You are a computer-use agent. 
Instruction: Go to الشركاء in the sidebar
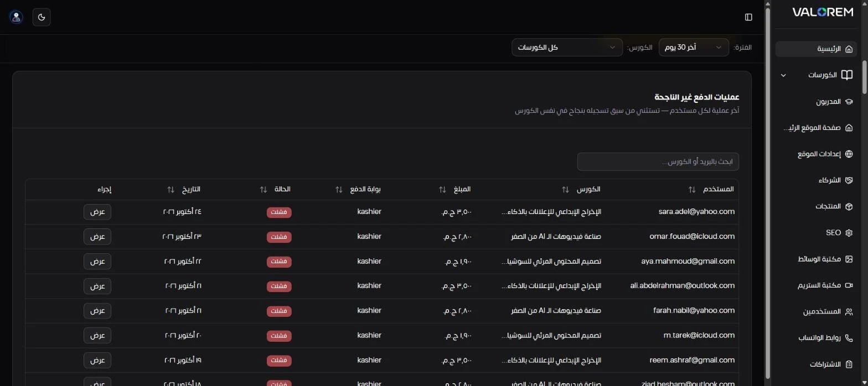[816, 180]
